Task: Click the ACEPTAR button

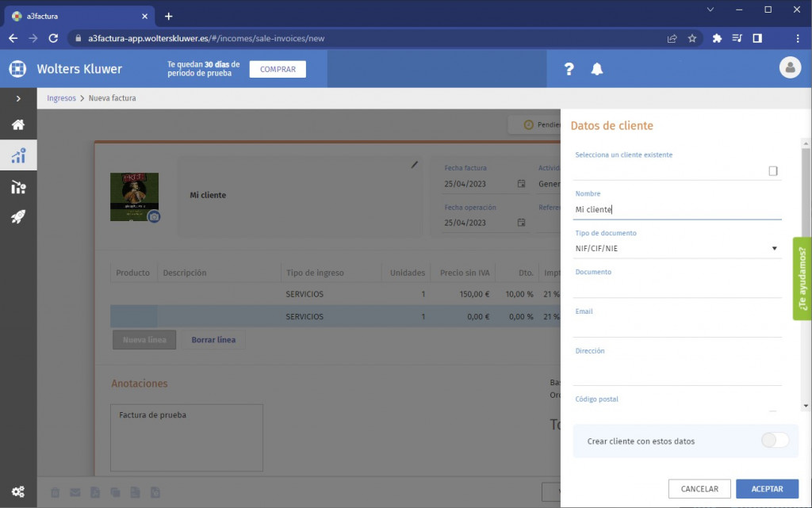Action: (x=767, y=489)
